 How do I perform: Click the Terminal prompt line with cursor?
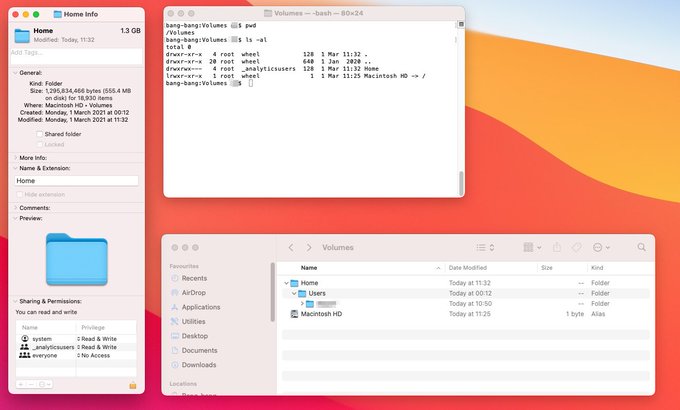209,83
